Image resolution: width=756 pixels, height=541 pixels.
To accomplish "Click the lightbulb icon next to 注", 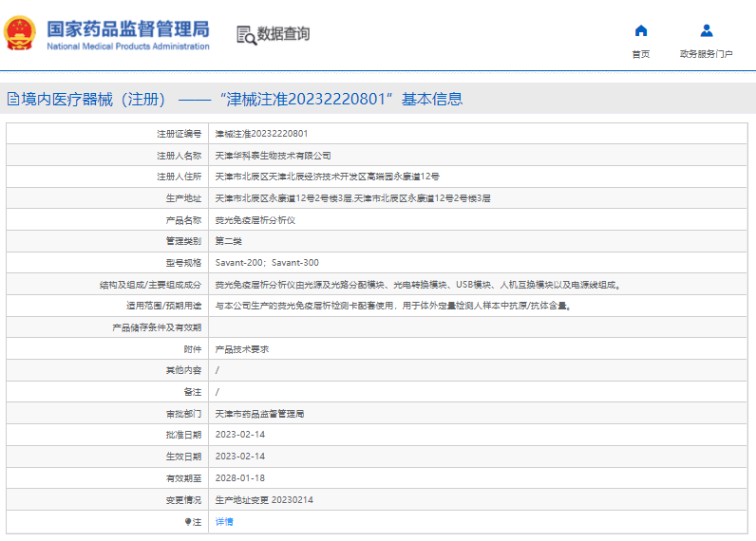I will [x=188, y=522].
